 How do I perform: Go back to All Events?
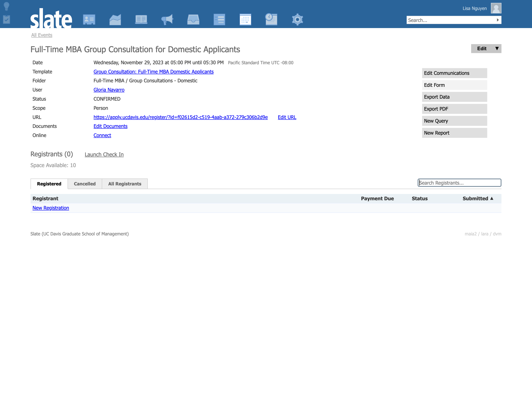click(42, 35)
